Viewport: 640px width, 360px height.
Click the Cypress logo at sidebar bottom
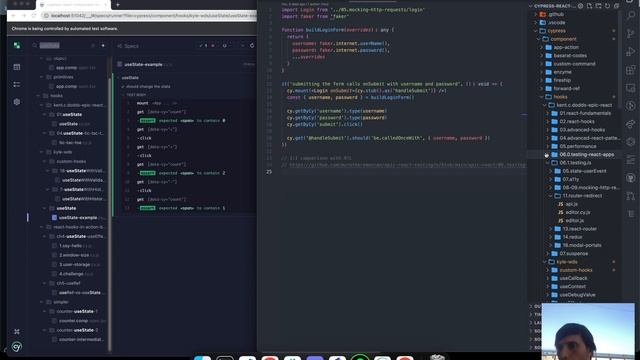17,347
